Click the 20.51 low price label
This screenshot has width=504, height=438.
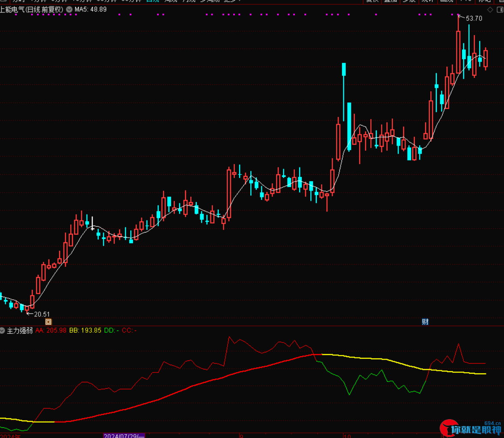pyautogui.click(x=42, y=314)
